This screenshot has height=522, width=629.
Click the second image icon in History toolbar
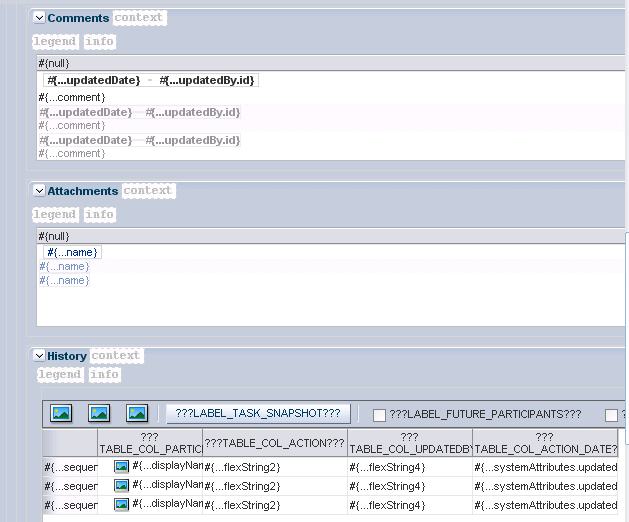[99, 413]
